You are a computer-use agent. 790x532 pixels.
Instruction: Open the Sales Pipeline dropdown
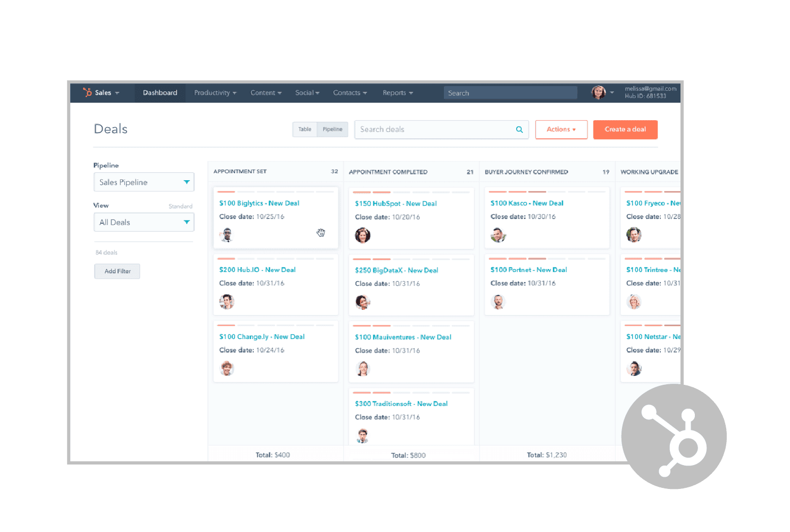click(144, 182)
